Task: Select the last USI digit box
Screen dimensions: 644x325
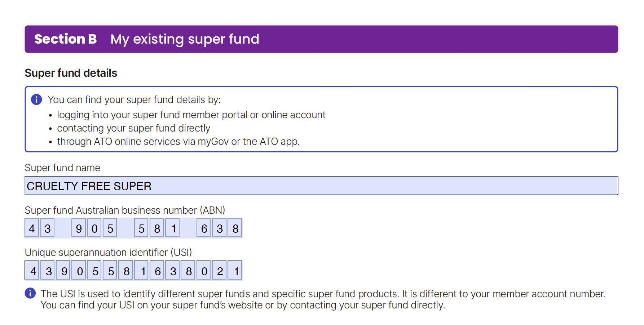Action: point(235,271)
